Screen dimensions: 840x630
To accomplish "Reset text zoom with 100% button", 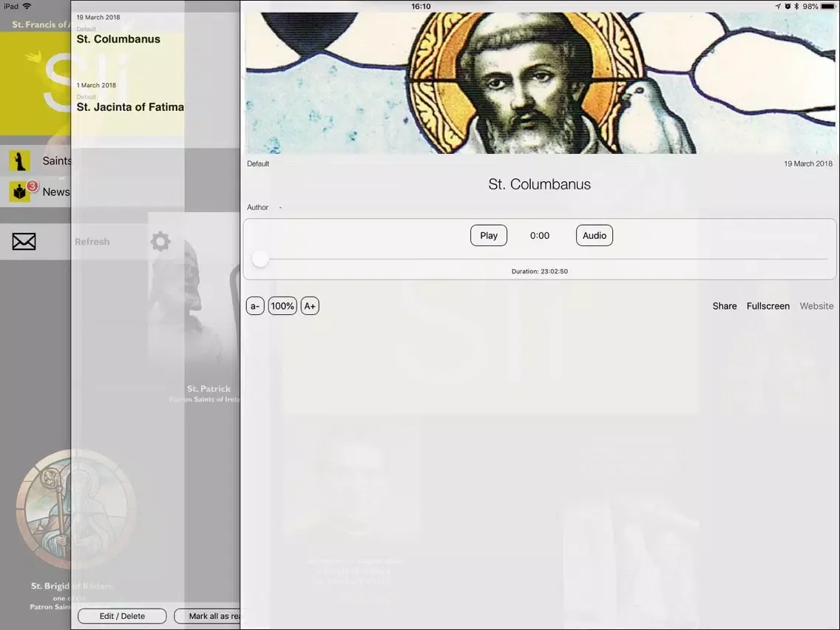I will click(282, 306).
